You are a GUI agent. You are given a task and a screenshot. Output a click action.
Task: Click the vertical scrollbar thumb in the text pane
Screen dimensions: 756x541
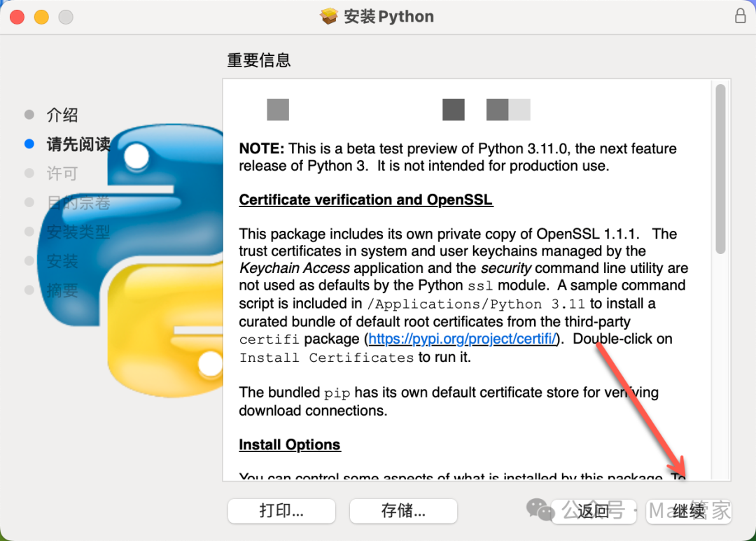(x=720, y=168)
